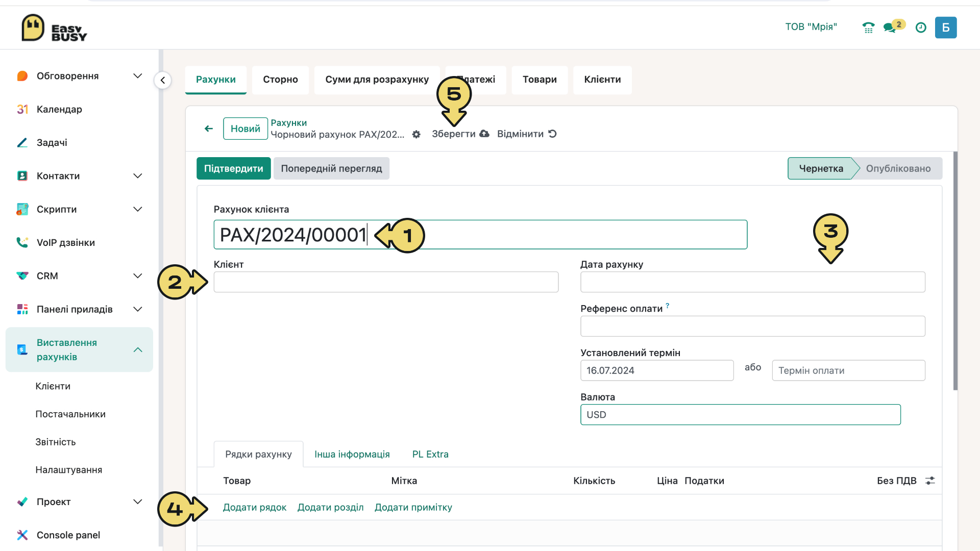Expand the Проект menu chevron

click(138, 502)
